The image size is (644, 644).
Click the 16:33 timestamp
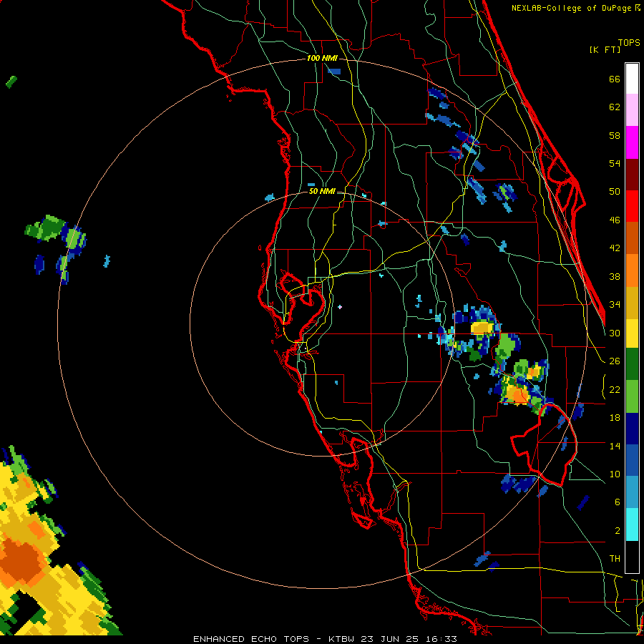441,639
